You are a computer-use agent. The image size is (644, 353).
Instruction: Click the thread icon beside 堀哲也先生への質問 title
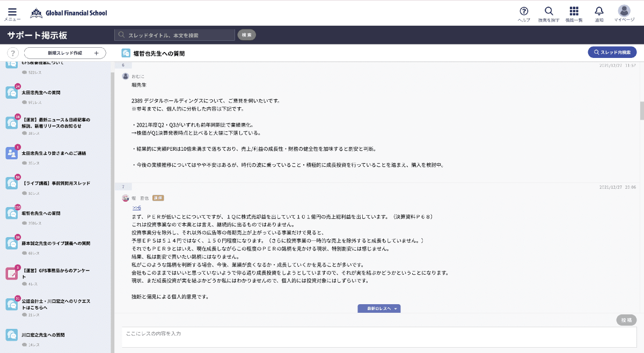pyautogui.click(x=126, y=53)
